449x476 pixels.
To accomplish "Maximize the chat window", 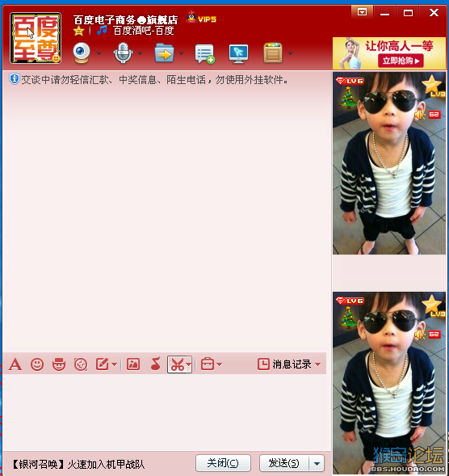I will pyautogui.click(x=408, y=13).
